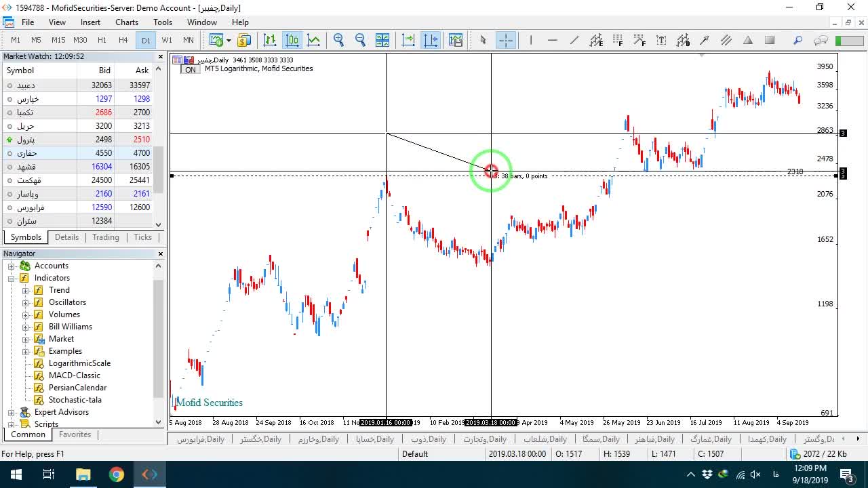Click the ON button on chart
The width and height of the screenshot is (868, 488).
191,70
